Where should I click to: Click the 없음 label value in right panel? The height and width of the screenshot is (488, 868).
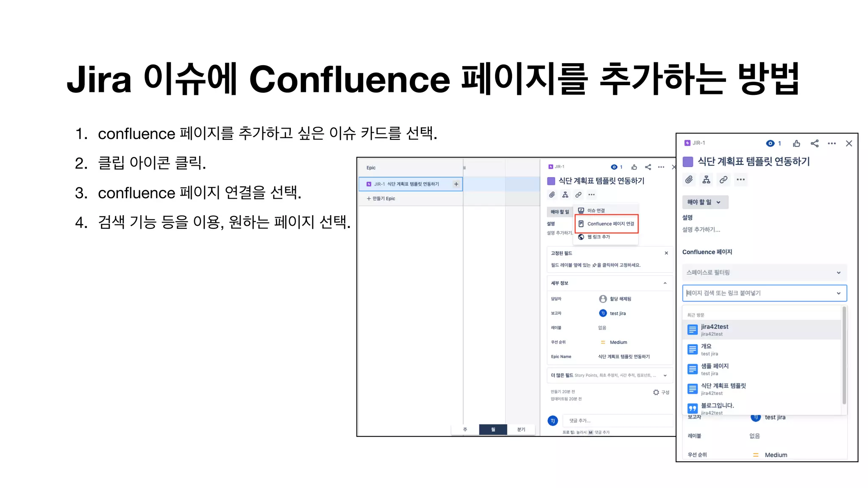[754, 436]
